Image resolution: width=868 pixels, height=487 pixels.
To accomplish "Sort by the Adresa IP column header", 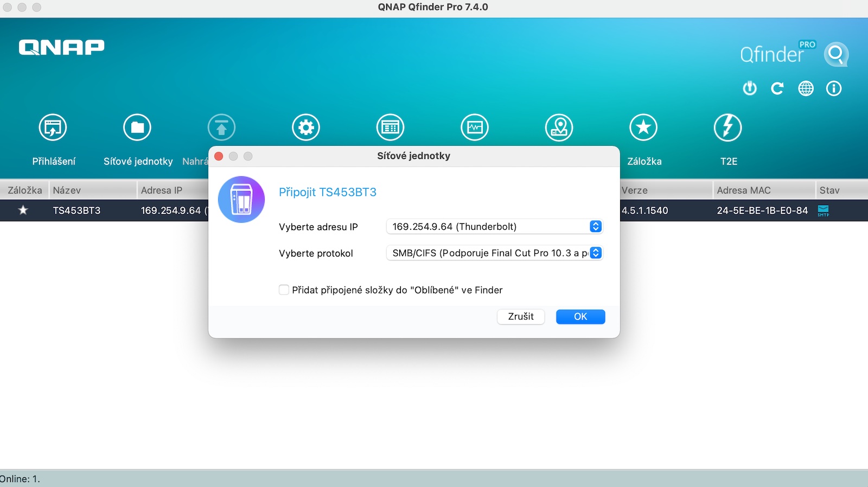I will pos(173,190).
